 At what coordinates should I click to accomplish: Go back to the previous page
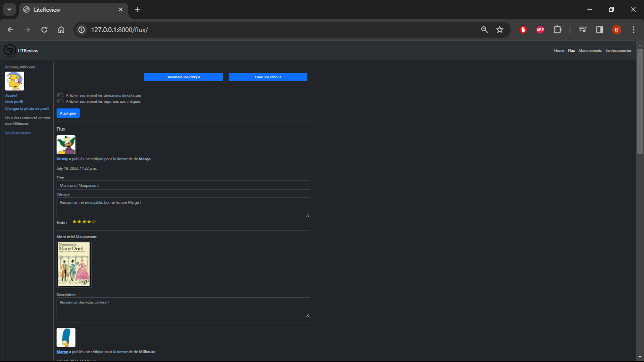(10, 30)
